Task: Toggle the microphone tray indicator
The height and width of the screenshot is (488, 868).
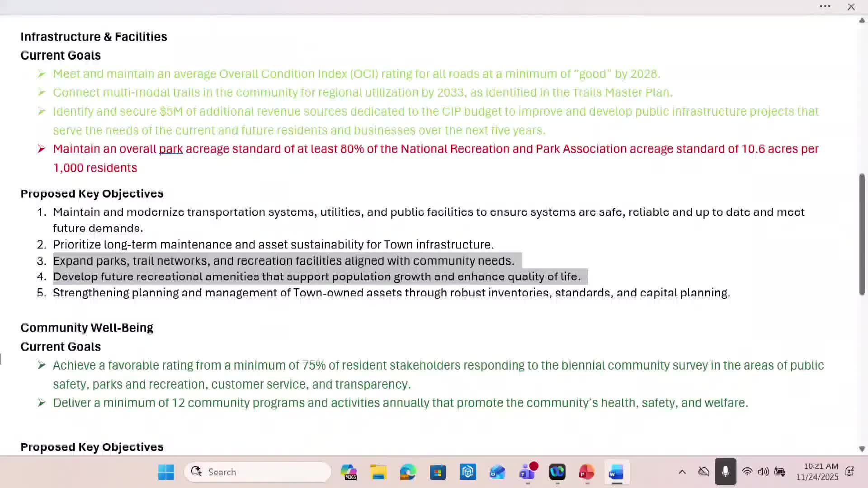Action: tap(725, 472)
